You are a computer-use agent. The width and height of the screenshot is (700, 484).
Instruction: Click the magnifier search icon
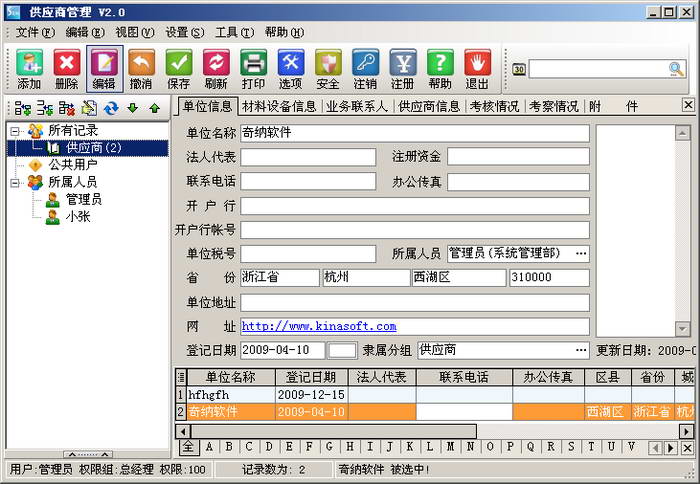[676, 69]
